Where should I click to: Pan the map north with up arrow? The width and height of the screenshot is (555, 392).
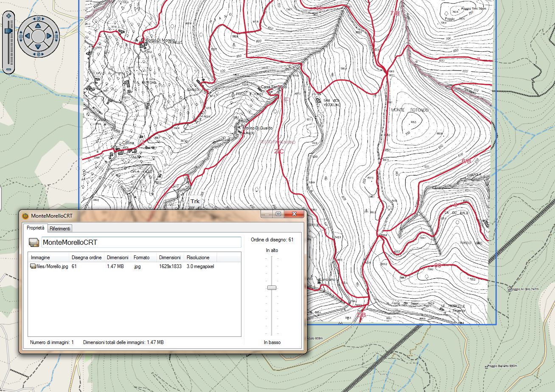38,26
